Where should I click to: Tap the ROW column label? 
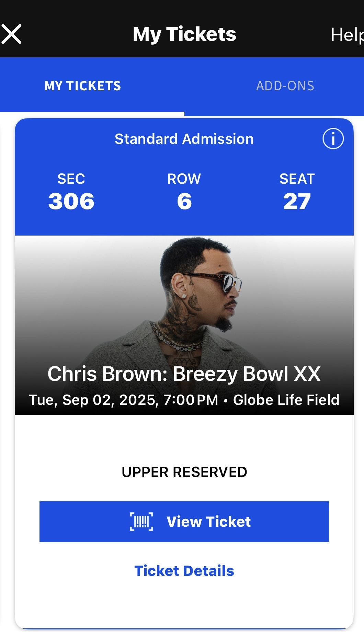click(184, 179)
